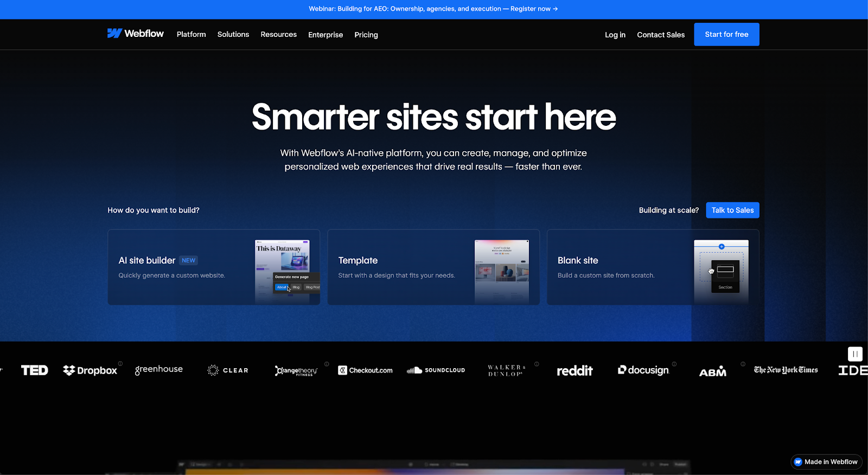Click the Checkout.com logo
Screen dimensions: 868x475
[365, 370]
